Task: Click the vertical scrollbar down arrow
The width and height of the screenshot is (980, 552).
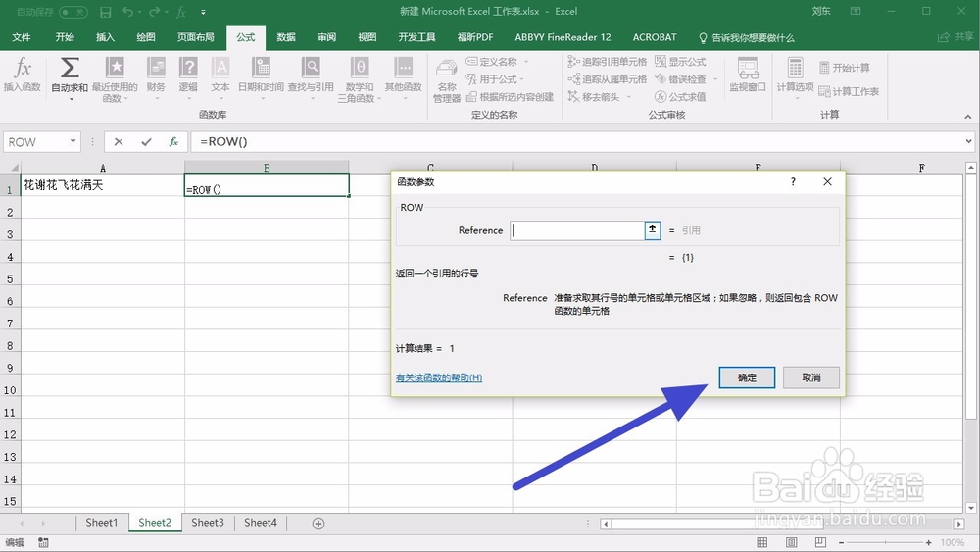Action: 970,508
